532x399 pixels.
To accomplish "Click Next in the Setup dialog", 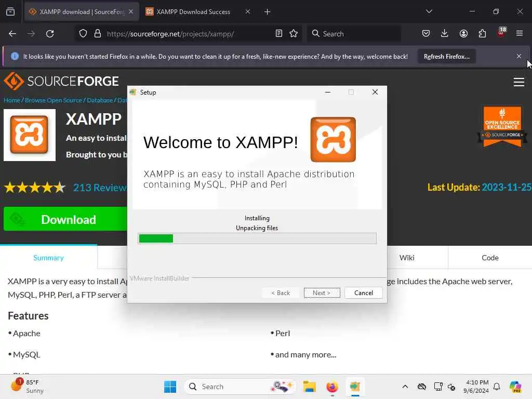I will pos(322,293).
